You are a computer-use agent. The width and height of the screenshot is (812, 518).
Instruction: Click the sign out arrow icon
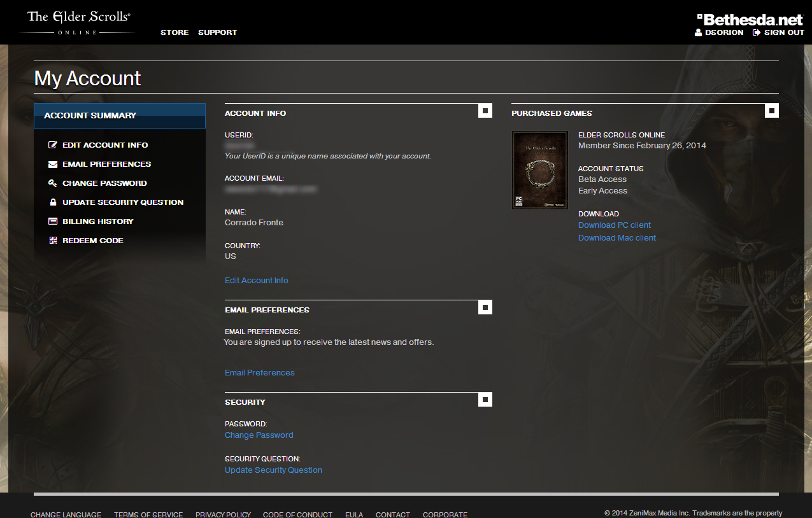tap(757, 32)
